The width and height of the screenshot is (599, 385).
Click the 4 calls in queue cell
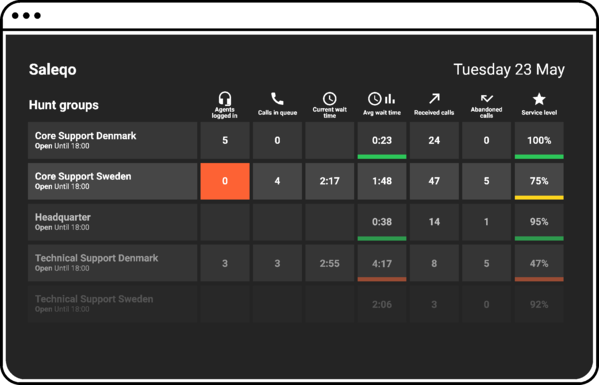277,181
